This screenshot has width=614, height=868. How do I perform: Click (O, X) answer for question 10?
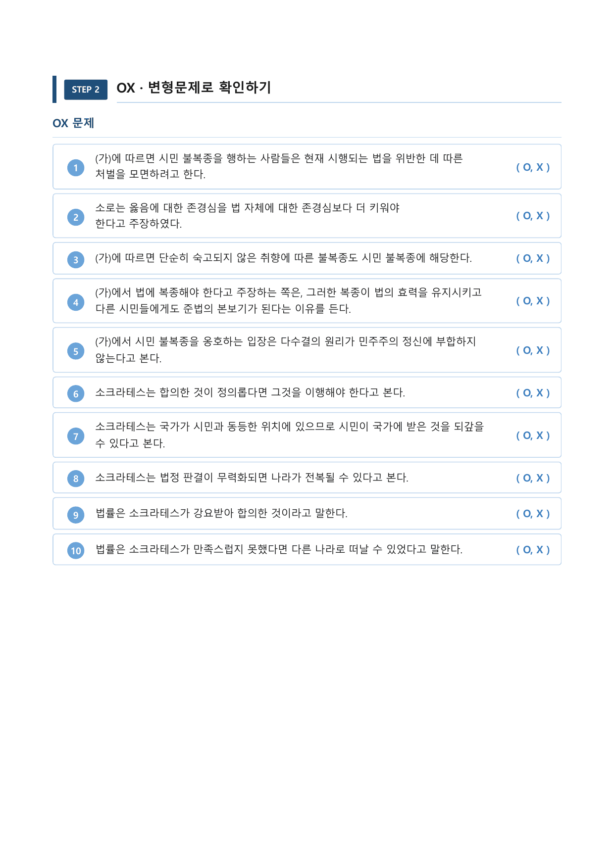[x=533, y=550]
